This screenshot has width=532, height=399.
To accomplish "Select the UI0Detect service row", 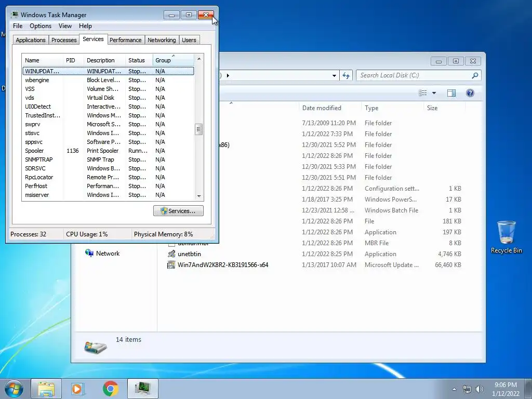I will pos(108,107).
